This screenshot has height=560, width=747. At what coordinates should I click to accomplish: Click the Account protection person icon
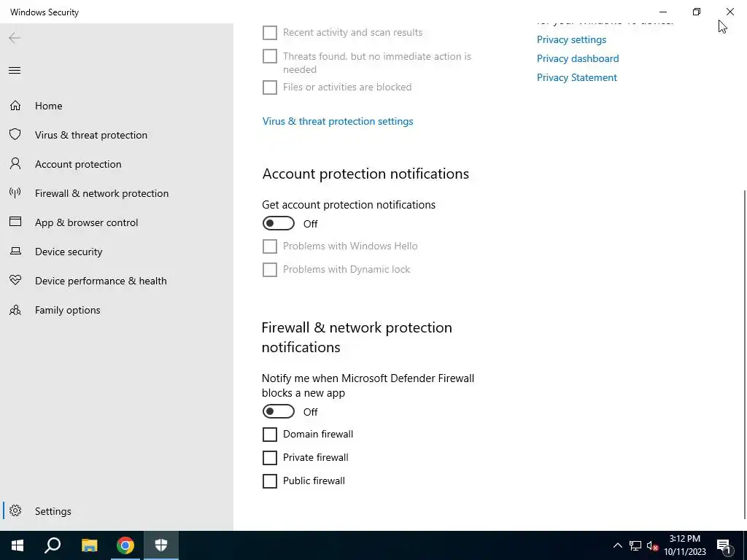point(15,164)
